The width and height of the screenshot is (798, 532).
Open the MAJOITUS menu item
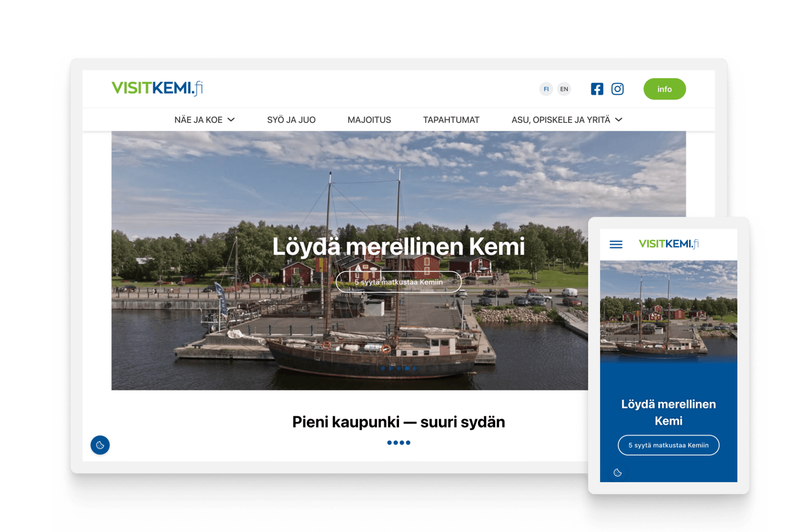pos(369,120)
